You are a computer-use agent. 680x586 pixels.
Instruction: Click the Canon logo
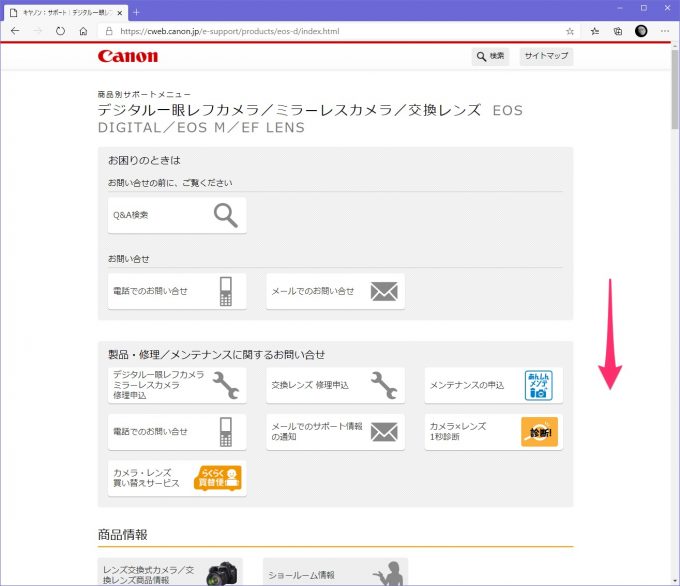click(128, 56)
